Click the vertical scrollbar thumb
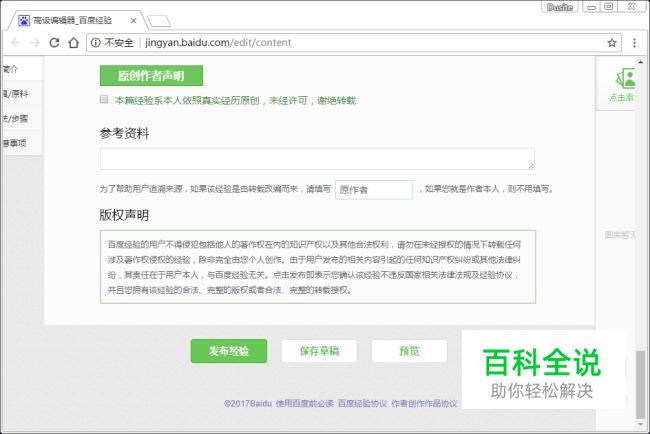The height and width of the screenshot is (434, 650). pos(641,384)
